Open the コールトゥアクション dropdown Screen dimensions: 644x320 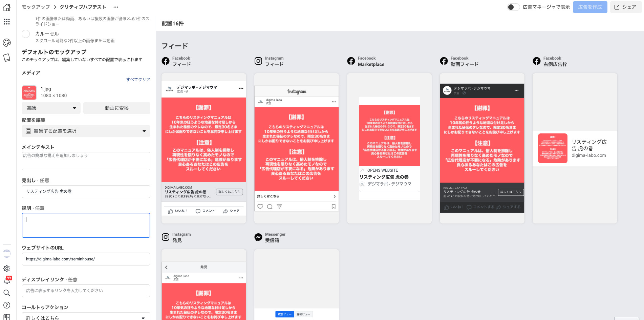click(x=86, y=317)
